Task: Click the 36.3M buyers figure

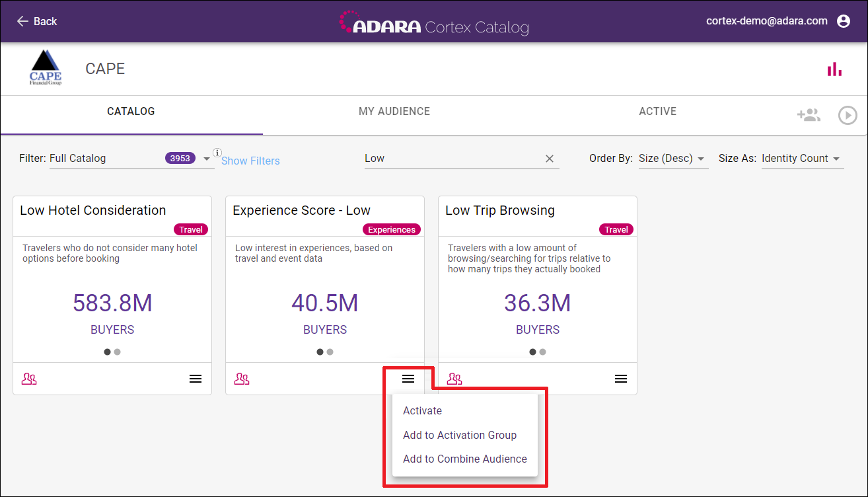Action: click(538, 303)
